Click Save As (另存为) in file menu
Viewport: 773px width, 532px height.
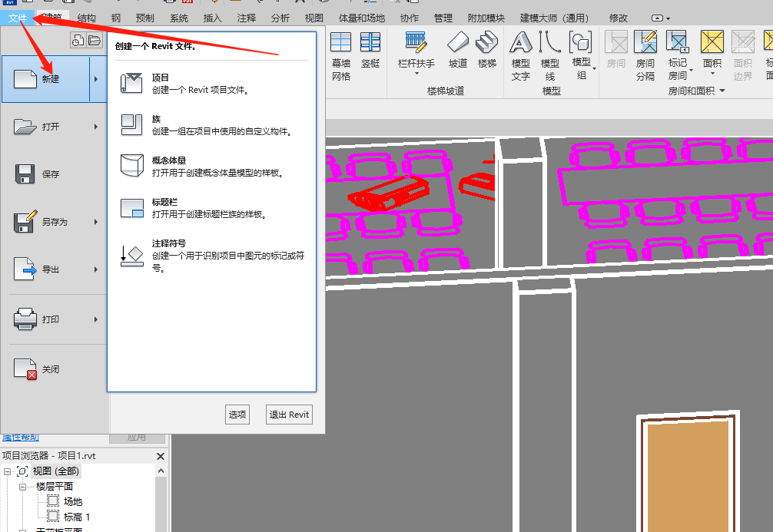[46, 222]
